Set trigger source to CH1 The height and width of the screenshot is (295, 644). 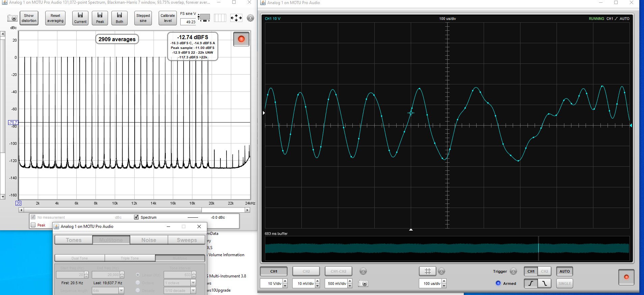(x=531, y=271)
